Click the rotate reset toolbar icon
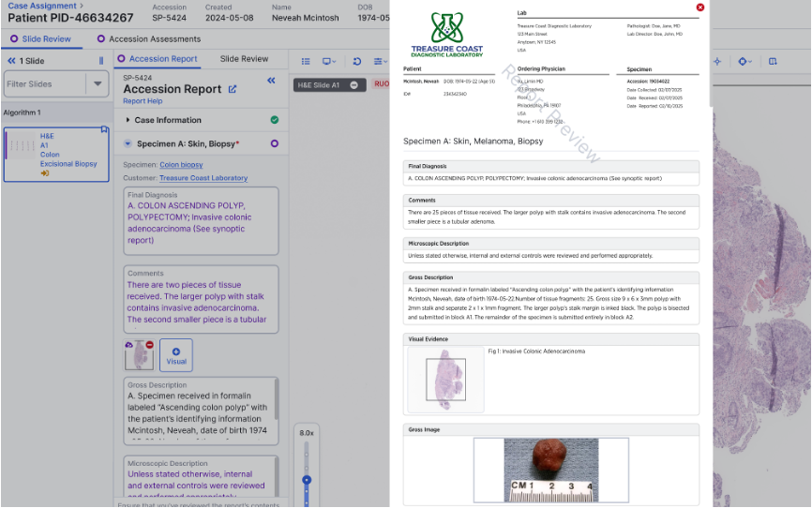Viewport: 812px width, 508px height. 357,61
